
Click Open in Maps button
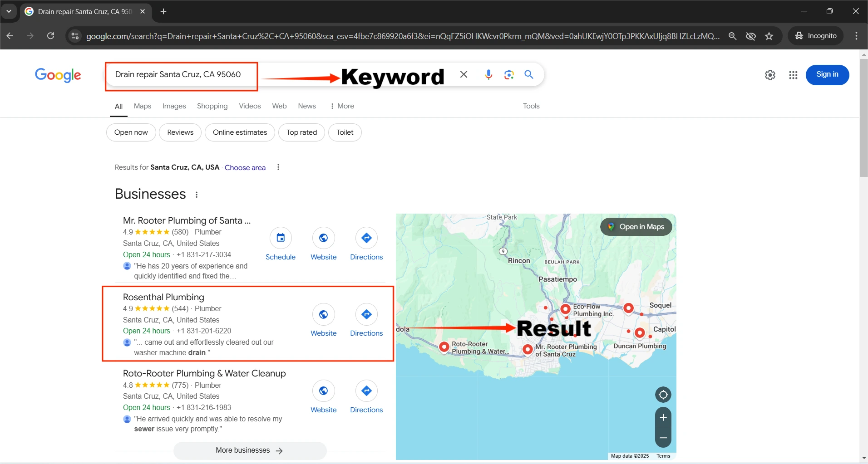click(636, 227)
